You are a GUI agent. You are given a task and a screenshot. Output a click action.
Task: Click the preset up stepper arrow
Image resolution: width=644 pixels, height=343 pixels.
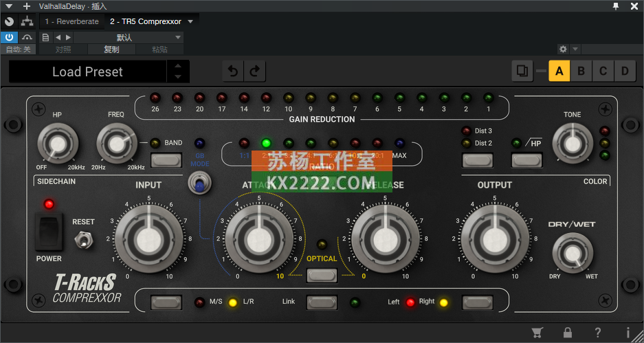pyautogui.click(x=178, y=66)
